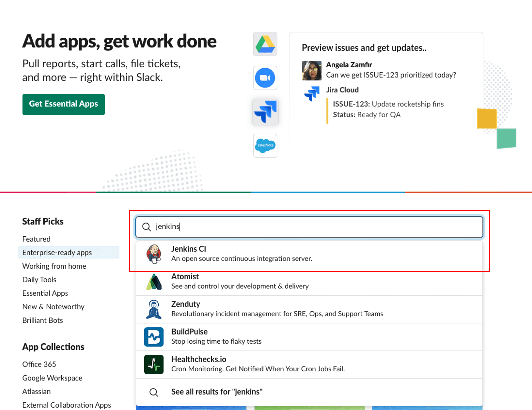Click the Salesforce app icon

(x=265, y=146)
